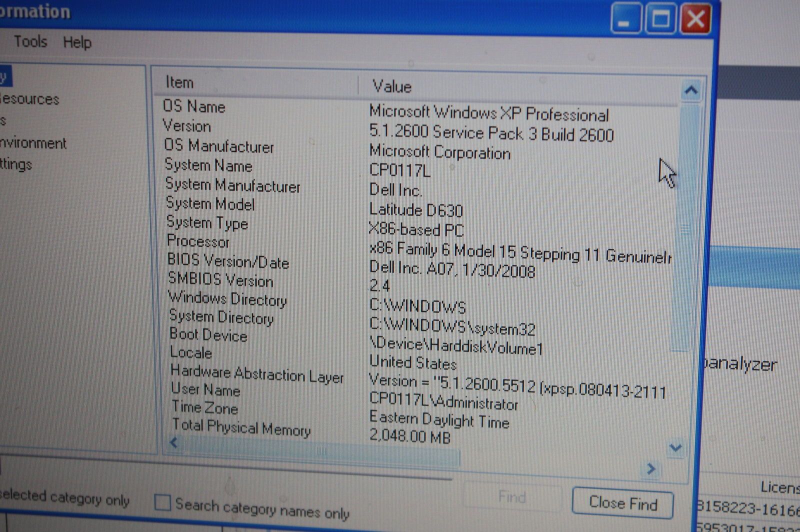Click the value Microsoft Windows XP Professional

click(x=489, y=113)
